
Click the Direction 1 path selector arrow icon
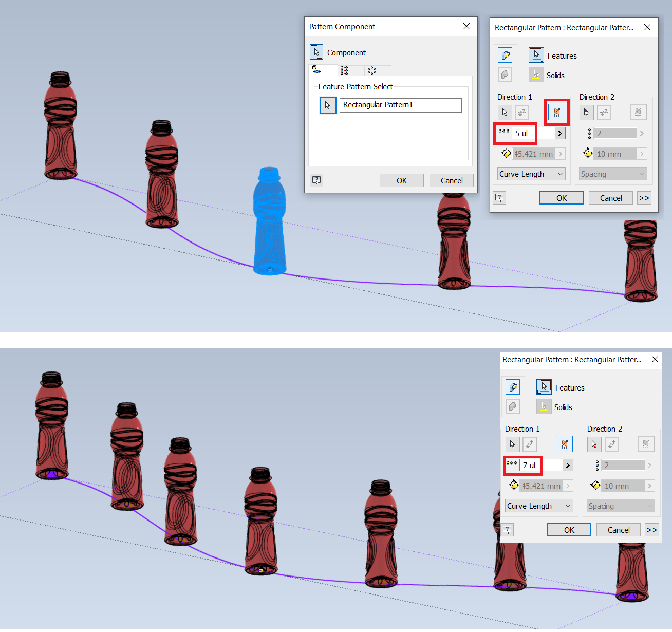[505, 112]
